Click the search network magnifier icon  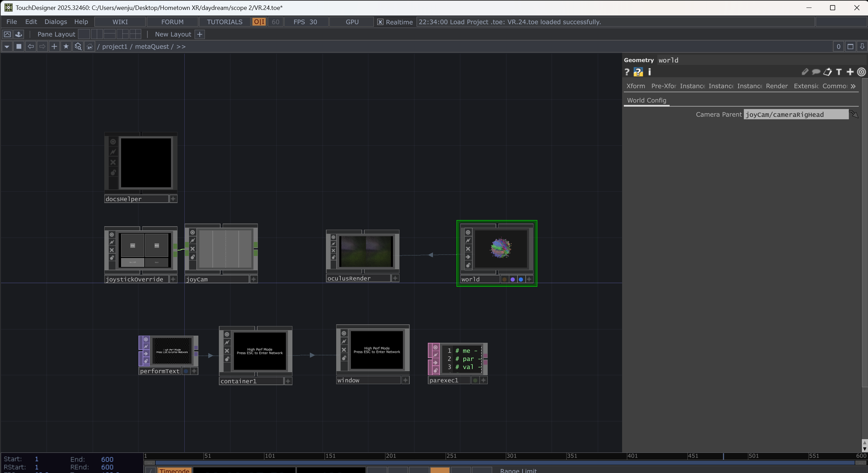click(78, 46)
